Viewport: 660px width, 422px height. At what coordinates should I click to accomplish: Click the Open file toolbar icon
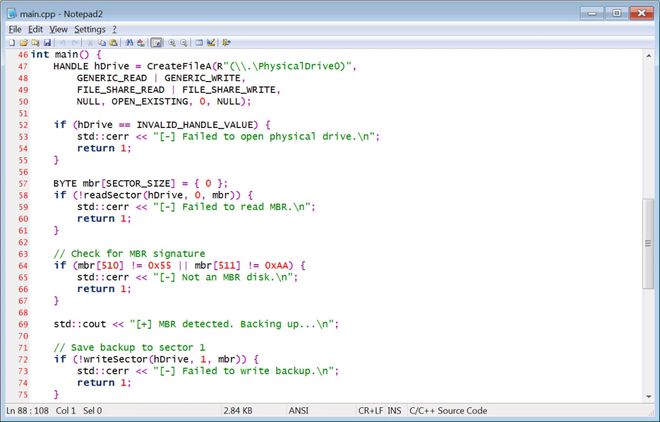23,42
